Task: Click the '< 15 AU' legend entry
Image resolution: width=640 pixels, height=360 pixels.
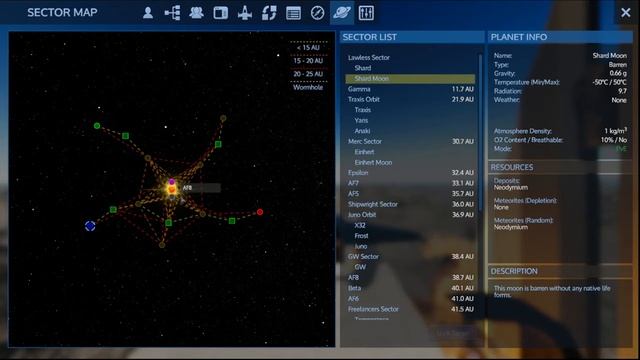Action: pyautogui.click(x=308, y=48)
